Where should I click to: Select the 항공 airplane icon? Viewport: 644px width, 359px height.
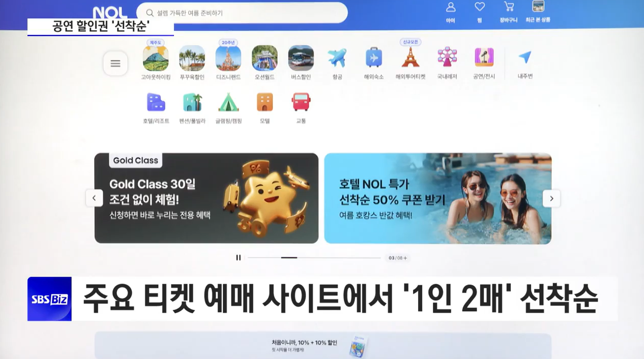click(337, 58)
